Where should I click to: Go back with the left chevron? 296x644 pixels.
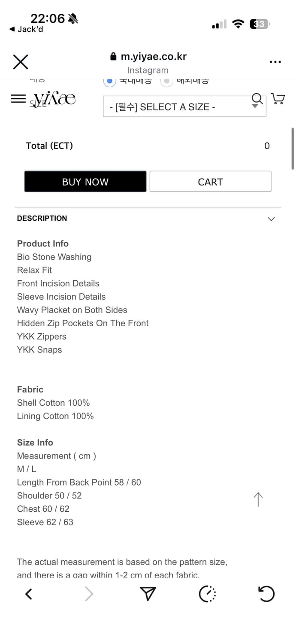click(x=29, y=594)
